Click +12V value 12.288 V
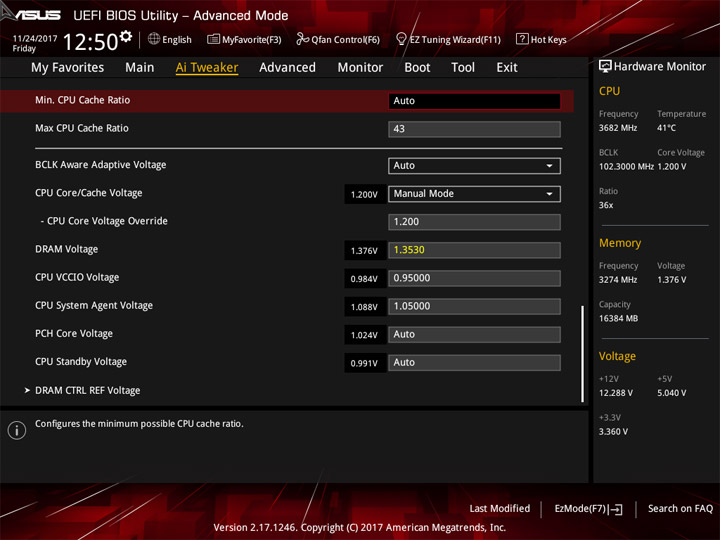The width and height of the screenshot is (720, 540). 616,393
